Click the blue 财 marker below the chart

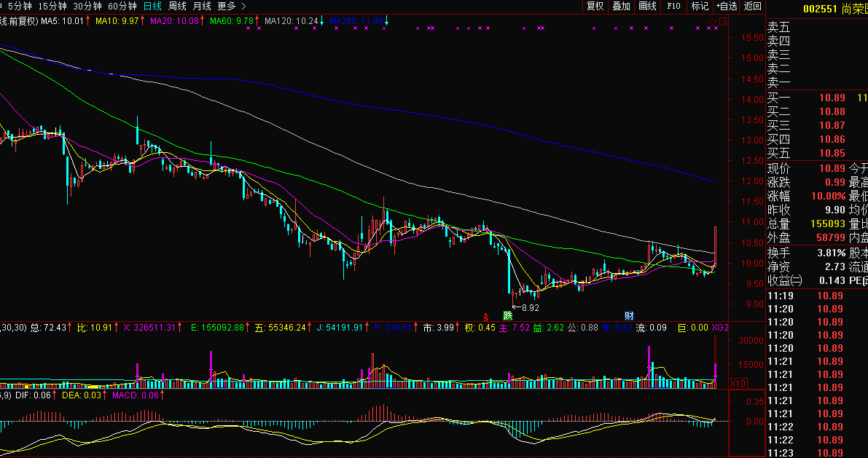click(629, 316)
